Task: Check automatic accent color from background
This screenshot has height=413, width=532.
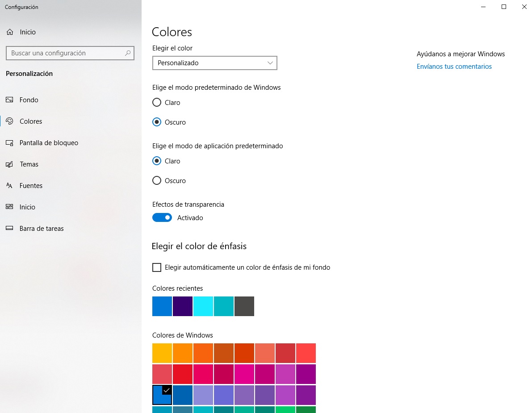Action: [157, 267]
